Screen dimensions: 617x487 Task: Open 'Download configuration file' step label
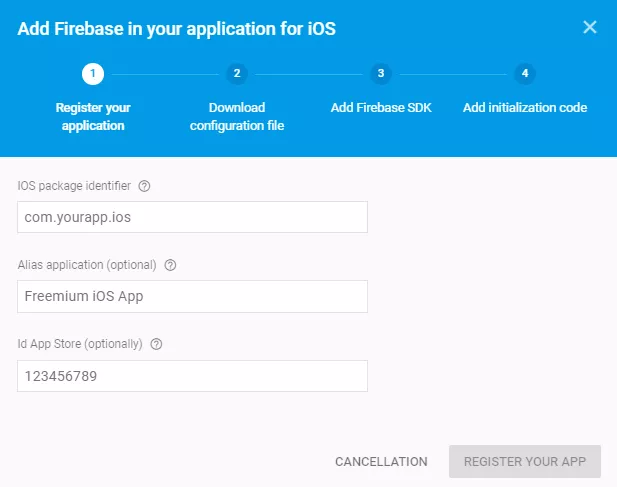click(x=237, y=116)
